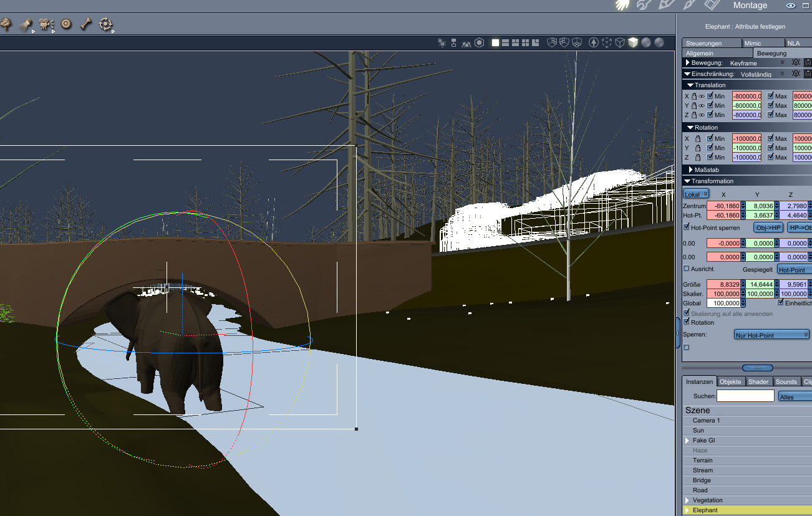Uncheck the Rotation Y Min checkbox

[710, 148]
